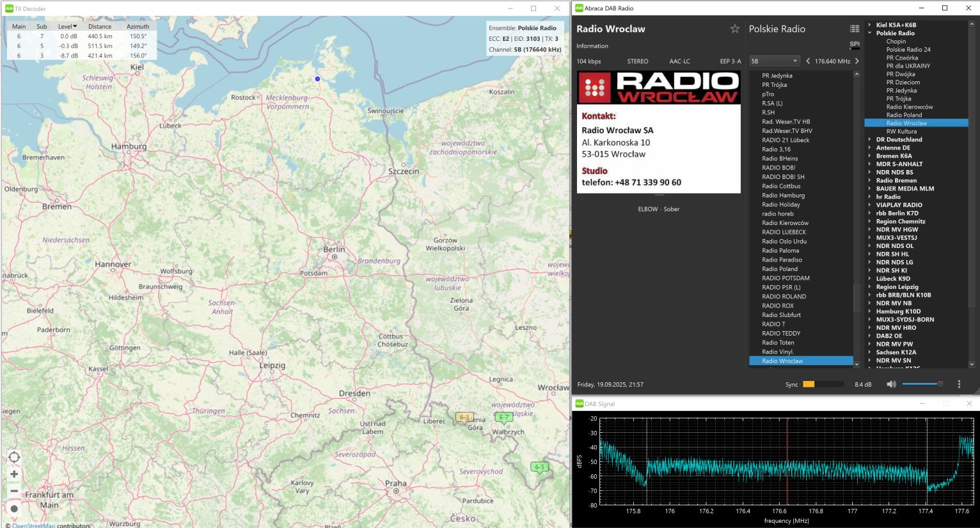
Task: Open the 5B channel dropdown
Action: pyautogui.click(x=775, y=61)
